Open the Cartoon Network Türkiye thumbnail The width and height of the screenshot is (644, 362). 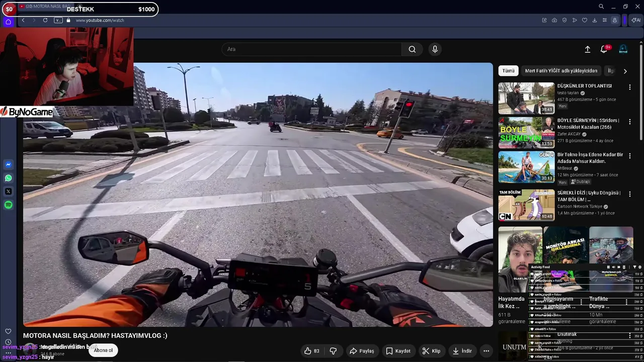(x=526, y=205)
